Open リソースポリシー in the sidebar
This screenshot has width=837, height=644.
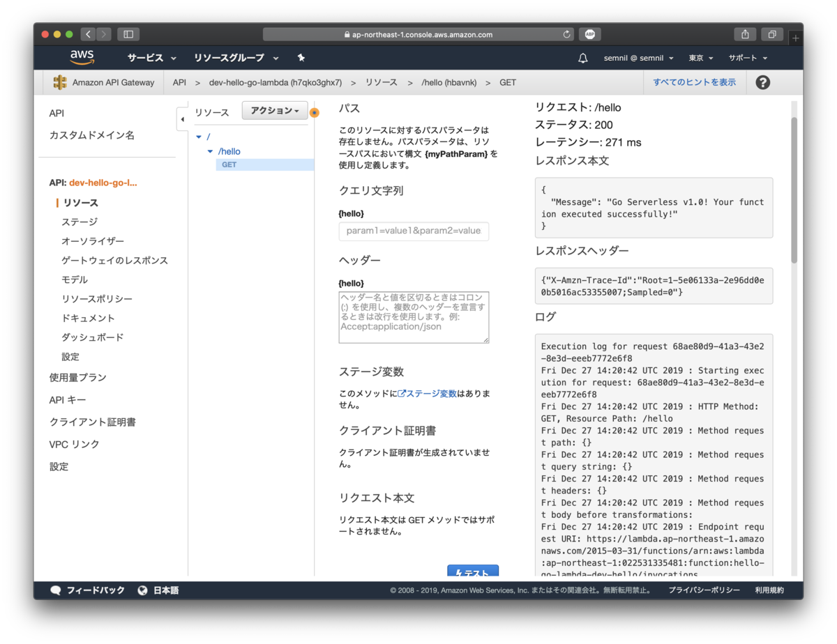97,298
